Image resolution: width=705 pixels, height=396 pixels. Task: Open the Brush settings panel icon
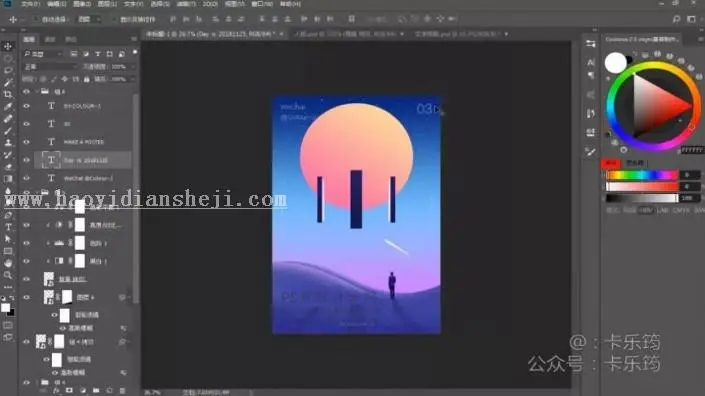click(x=591, y=152)
